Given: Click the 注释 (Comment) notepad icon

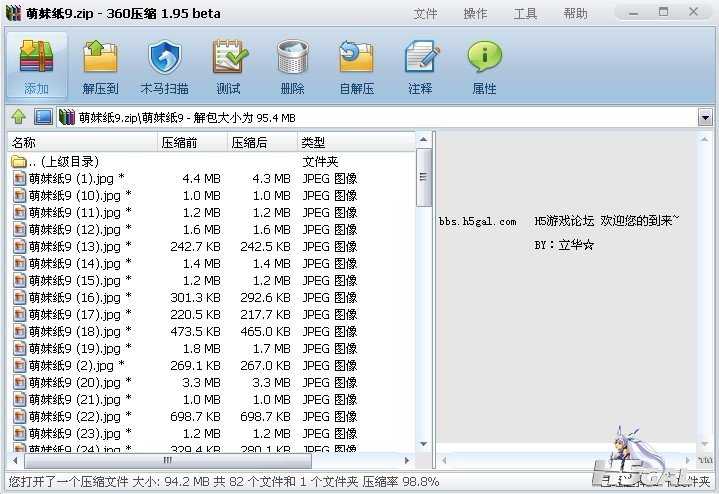Looking at the screenshot, I should coord(420,65).
